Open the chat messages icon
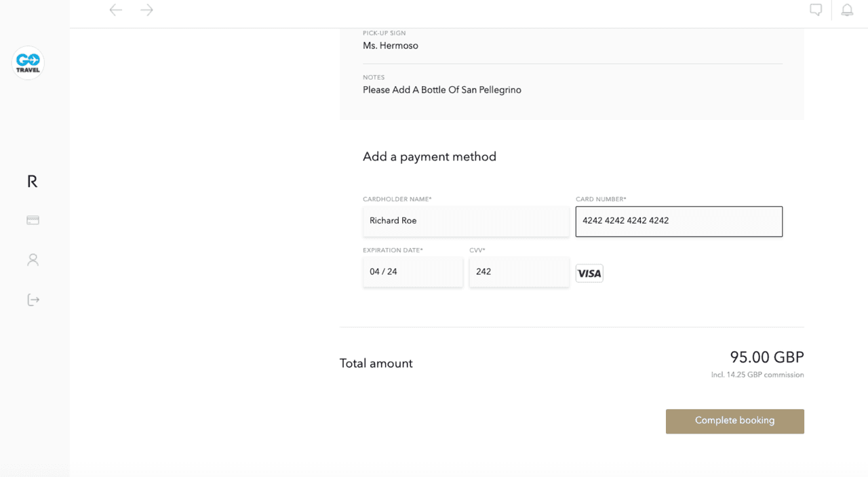Image resolution: width=868 pixels, height=477 pixels. (x=816, y=9)
